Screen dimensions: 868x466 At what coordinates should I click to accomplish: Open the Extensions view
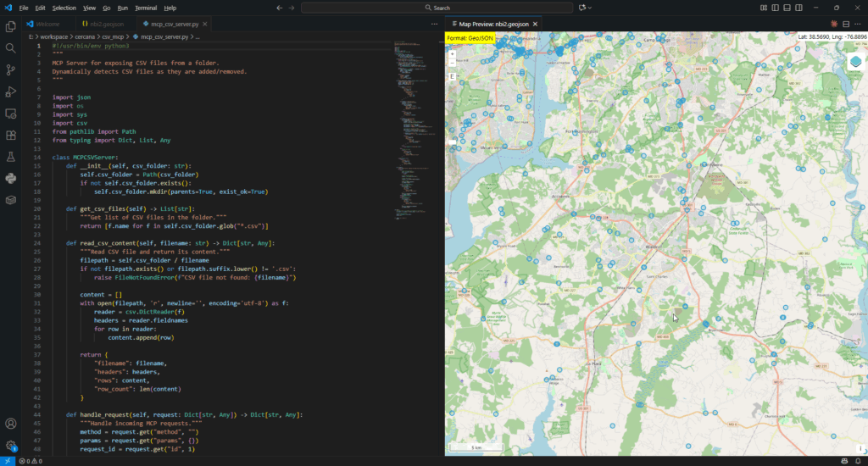pyautogui.click(x=10, y=135)
